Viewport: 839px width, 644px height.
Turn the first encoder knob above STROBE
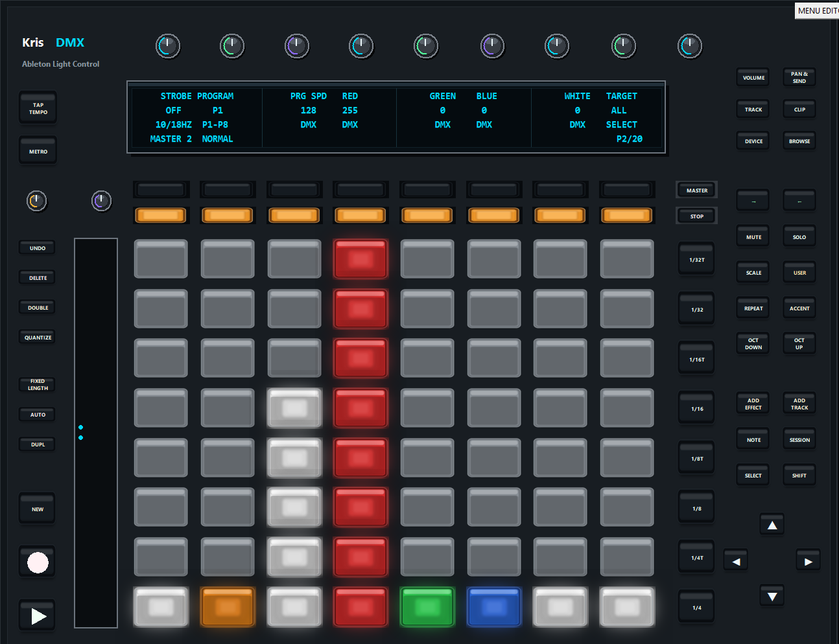coord(168,46)
